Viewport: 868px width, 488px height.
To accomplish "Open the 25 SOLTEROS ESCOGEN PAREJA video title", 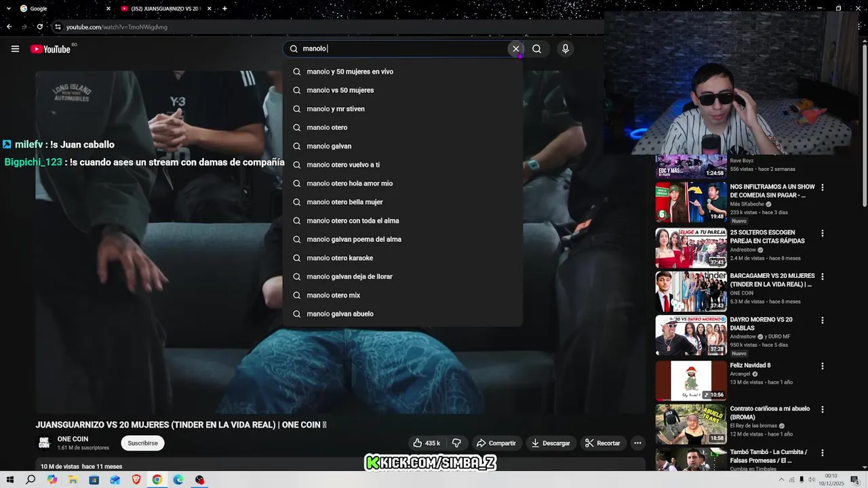I will click(767, 237).
